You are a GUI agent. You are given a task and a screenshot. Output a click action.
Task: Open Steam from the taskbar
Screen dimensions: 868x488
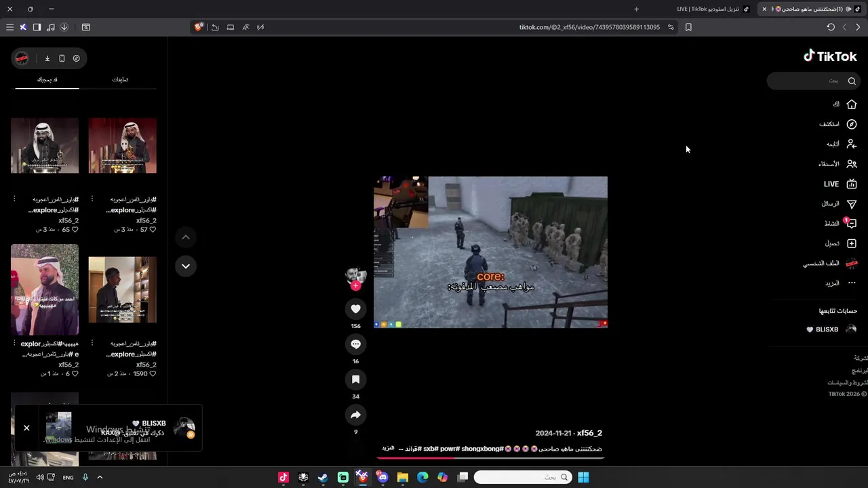323,477
